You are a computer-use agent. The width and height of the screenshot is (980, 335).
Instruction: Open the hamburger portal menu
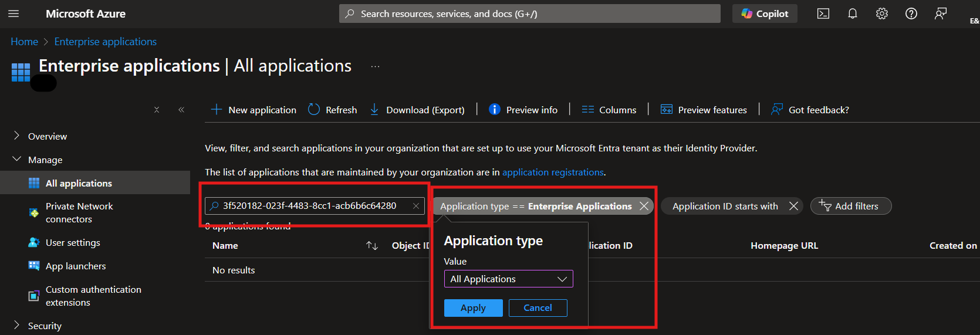pos(13,13)
